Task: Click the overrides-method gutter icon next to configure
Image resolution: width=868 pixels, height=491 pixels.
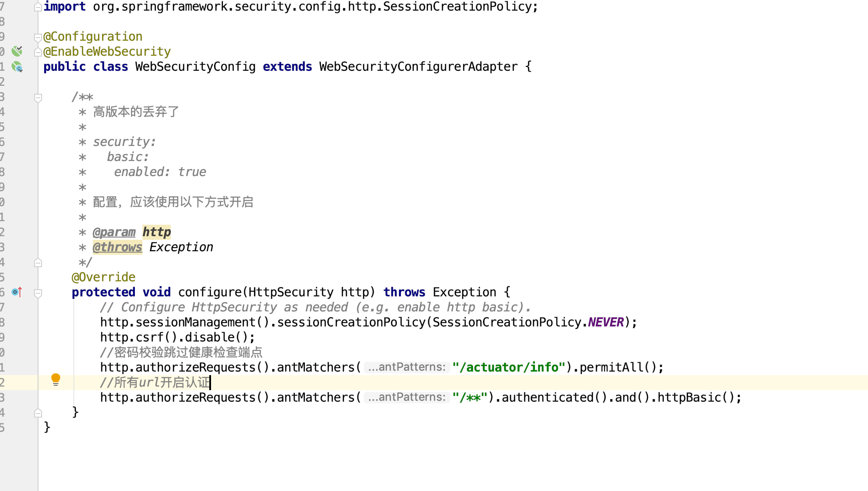Action: 17,292
